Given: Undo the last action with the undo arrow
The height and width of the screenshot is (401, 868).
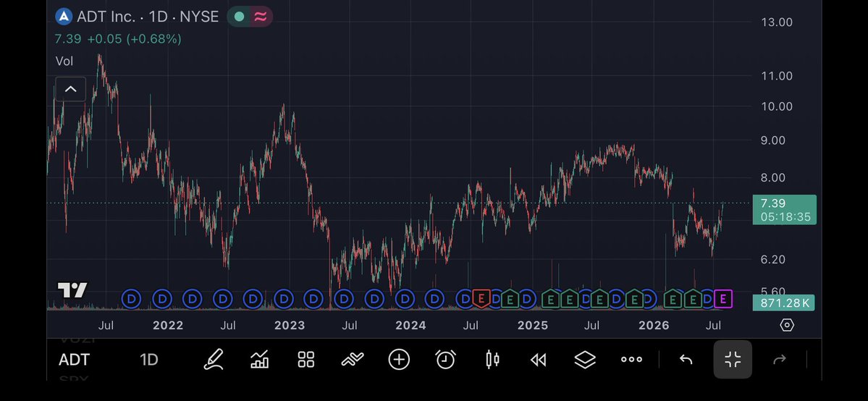Looking at the screenshot, I should tap(686, 360).
